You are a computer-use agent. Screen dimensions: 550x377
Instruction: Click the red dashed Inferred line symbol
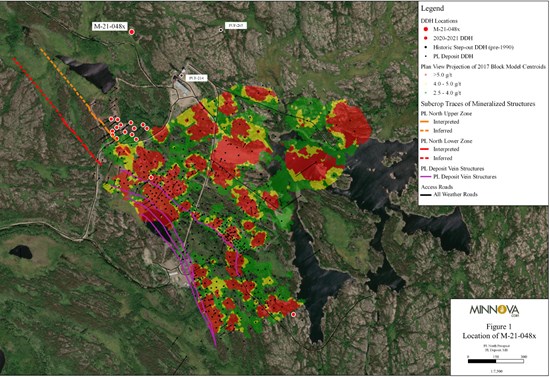point(425,158)
